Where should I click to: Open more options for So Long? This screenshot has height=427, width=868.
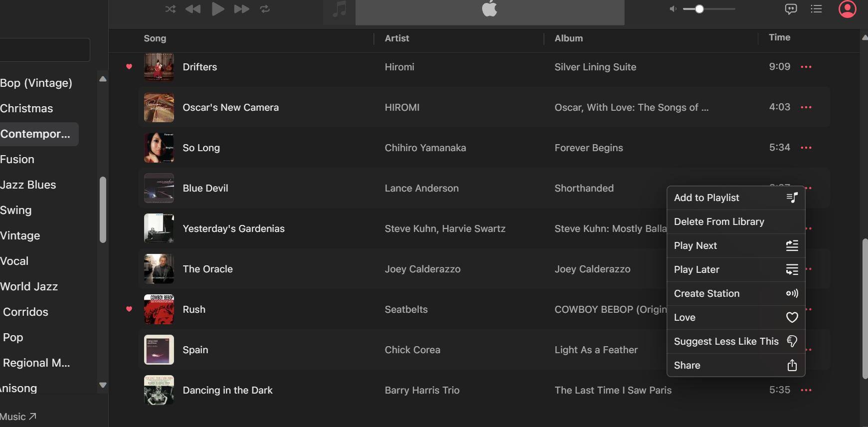click(806, 148)
